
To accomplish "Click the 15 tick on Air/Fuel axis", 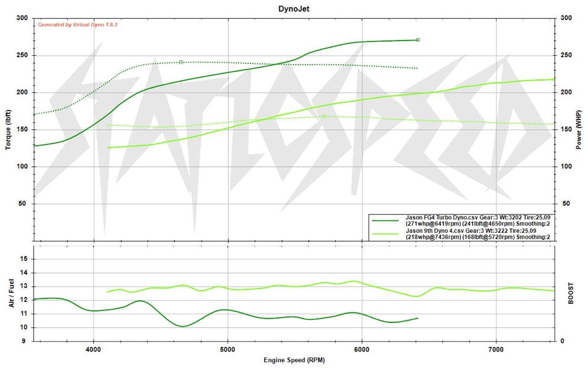I will [x=24, y=259].
